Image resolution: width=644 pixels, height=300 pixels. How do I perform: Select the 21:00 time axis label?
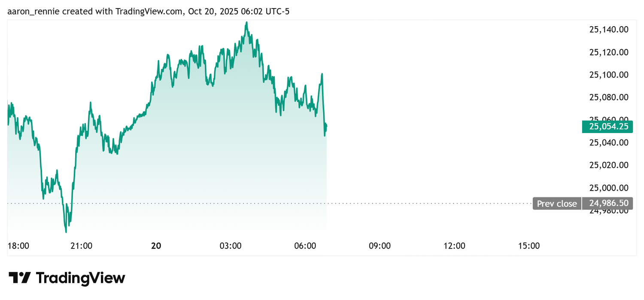[x=81, y=246]
